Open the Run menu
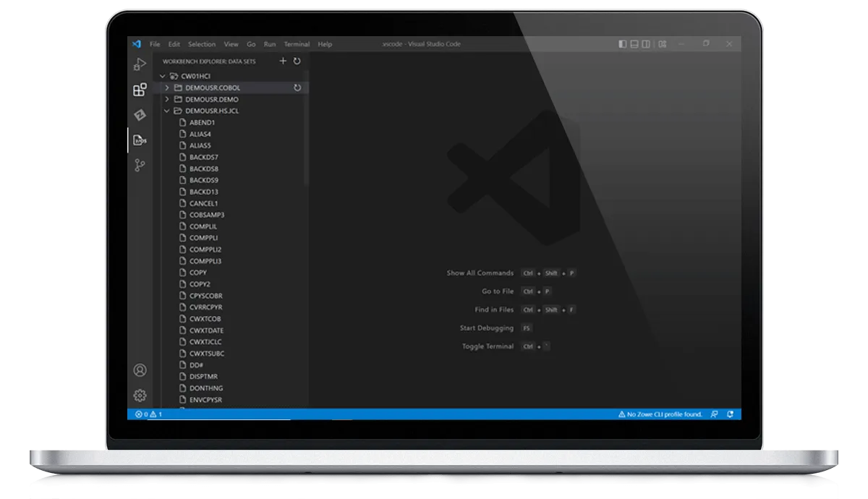 pyautogui.click(x=270, y=44)
